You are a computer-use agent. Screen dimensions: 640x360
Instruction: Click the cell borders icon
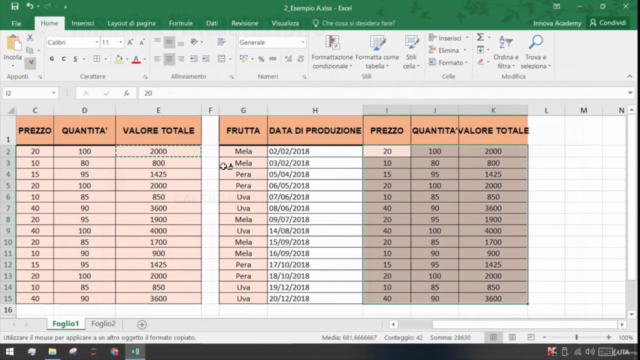point(97,59)
